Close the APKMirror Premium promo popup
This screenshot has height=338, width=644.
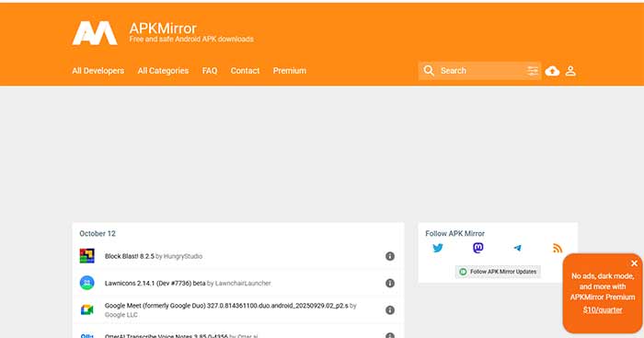pyautogui.click(x=634, y=263)
